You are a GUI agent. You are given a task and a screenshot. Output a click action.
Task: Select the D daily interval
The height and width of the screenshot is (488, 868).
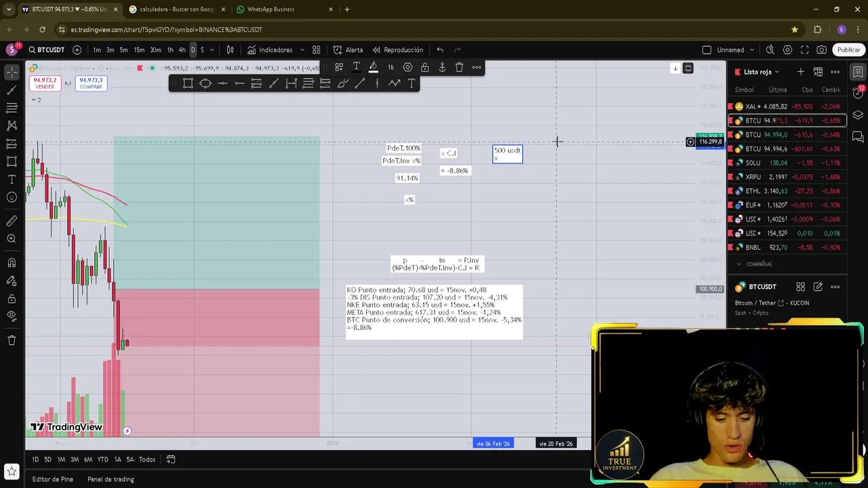click(x=193, y=49)
